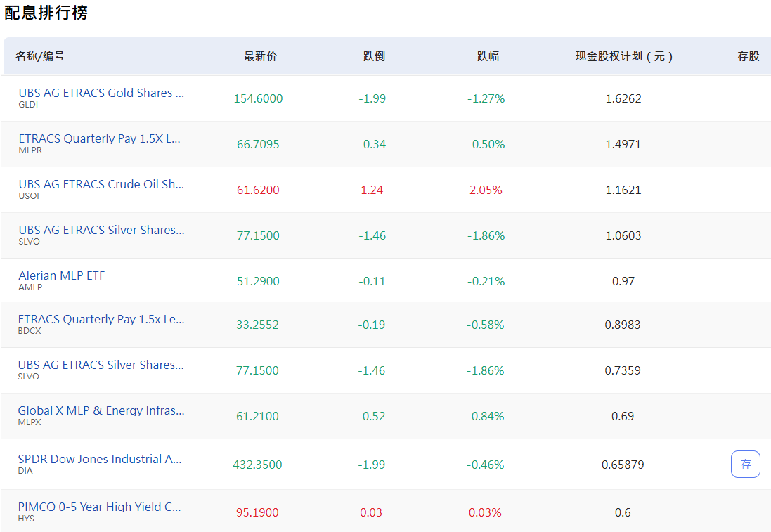The image size is (771, 532).
Task: Click the 最新价 column header
Action: pyautogui.click(x=260, y=56)
